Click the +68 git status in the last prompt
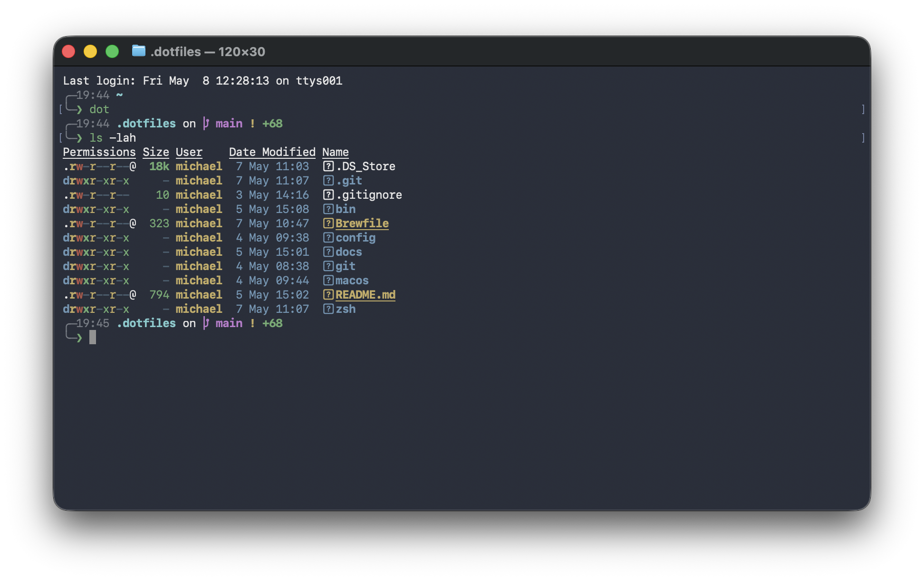924x581 pixels. (x=272, y=323)
